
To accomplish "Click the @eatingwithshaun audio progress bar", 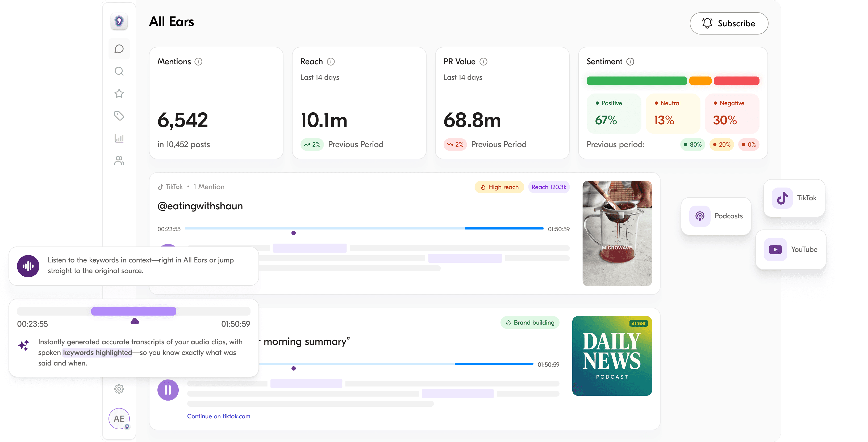I will click(364, 229).
